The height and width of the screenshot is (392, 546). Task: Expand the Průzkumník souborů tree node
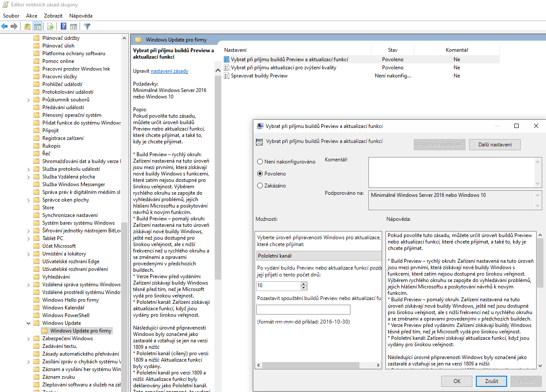[x=29, y=100]
